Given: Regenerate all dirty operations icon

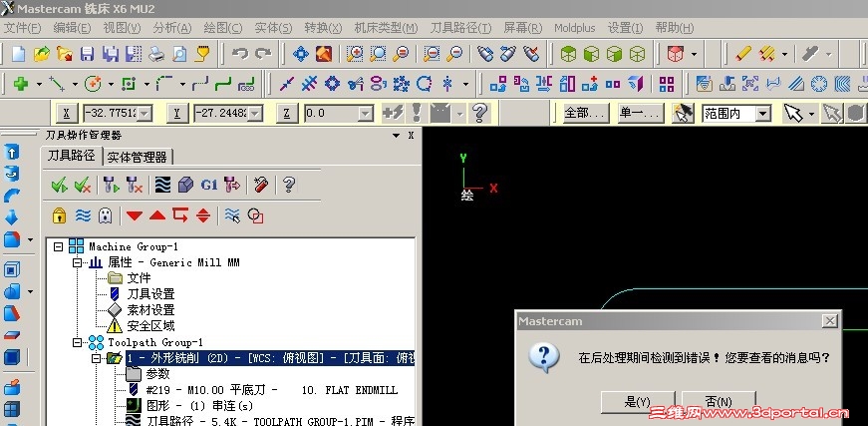Looking at the screenshot, I should [x=135, y=185].
